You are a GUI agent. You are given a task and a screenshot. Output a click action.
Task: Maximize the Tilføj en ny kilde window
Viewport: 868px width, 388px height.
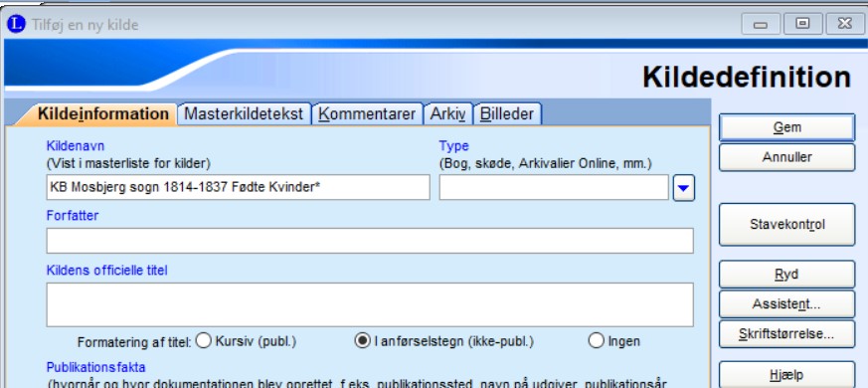click(x=802, y=25)
